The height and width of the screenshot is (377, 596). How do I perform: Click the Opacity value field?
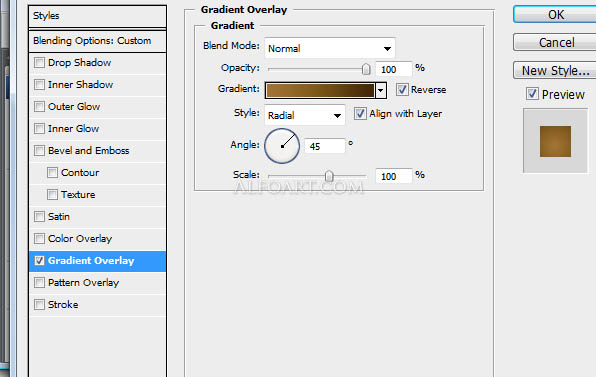[393, 70]
